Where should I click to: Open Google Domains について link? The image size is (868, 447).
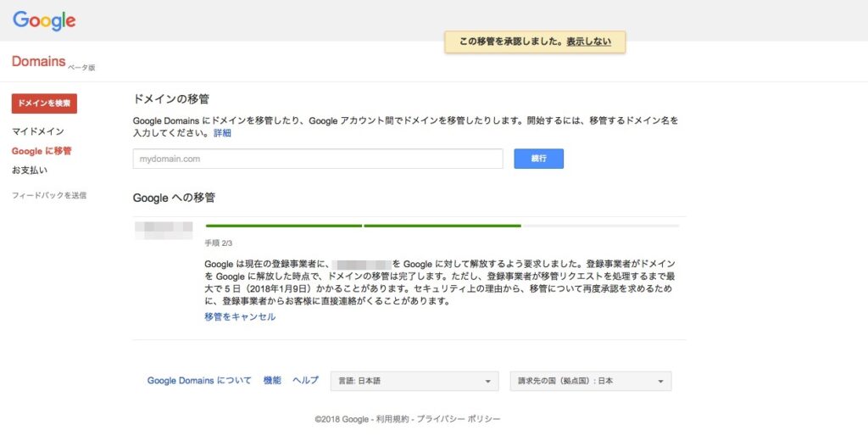[199, 381]
